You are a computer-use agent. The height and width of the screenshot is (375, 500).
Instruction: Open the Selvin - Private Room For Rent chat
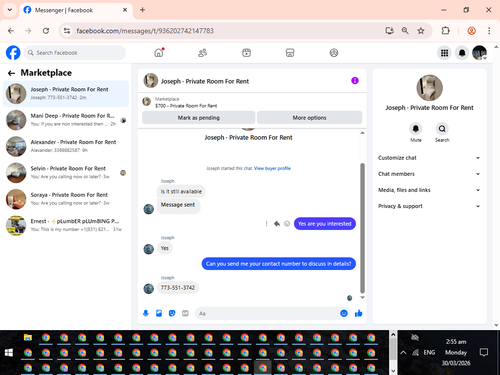(x=66, y=173)
